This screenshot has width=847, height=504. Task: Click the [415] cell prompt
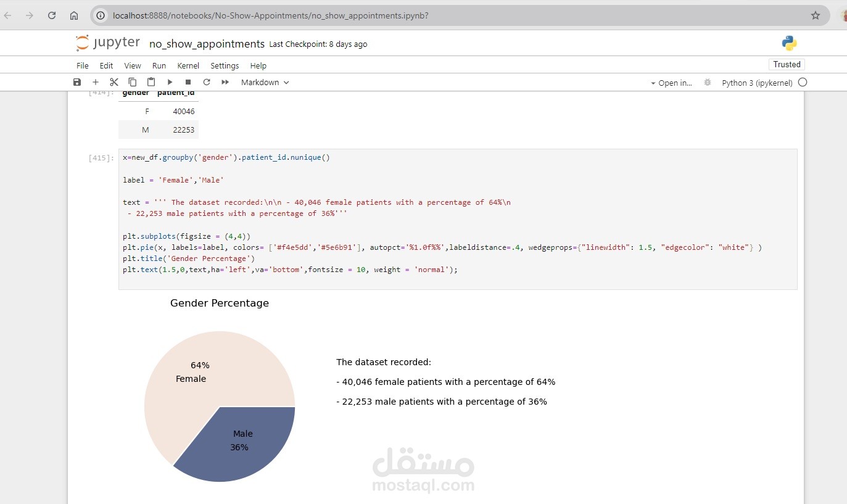tap(101, 158)
